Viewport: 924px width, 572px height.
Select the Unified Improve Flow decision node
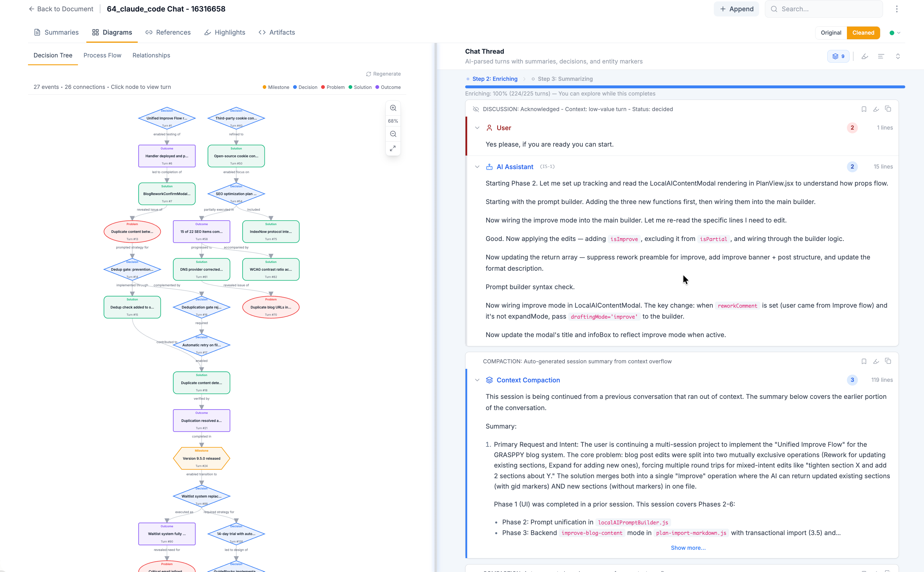167,118
